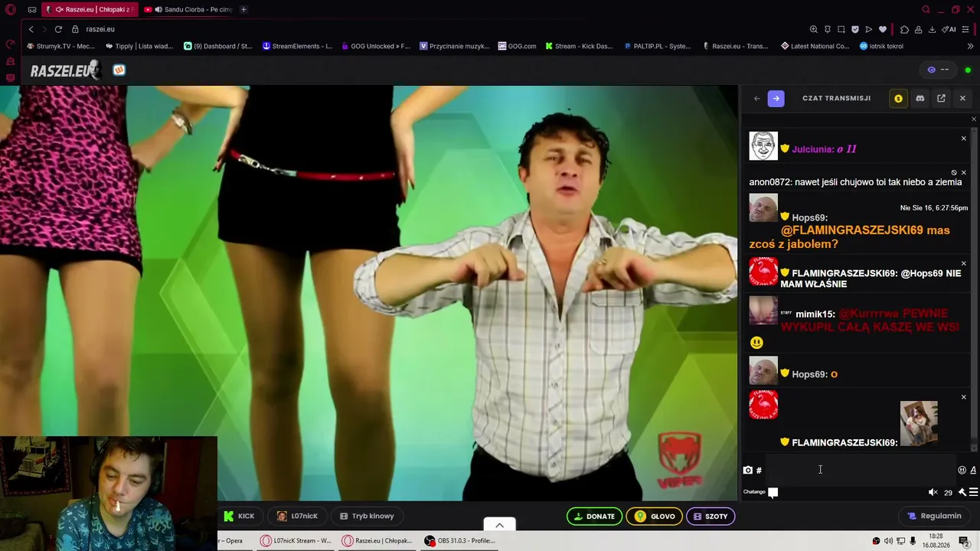Click the orange icon beside the Raszei logo
This screenshot has height=551, width=980.
click(119, 70)
